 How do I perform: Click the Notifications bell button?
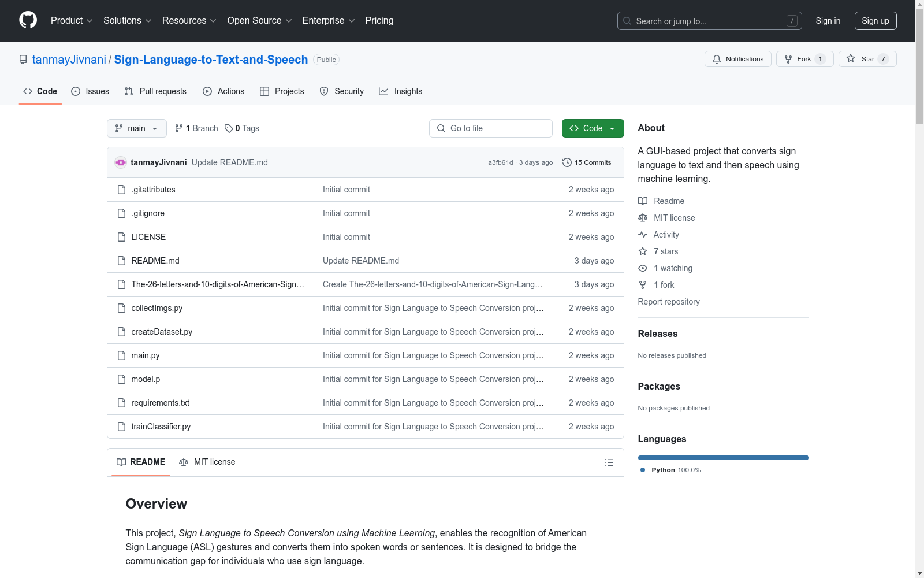coord(737,59)
